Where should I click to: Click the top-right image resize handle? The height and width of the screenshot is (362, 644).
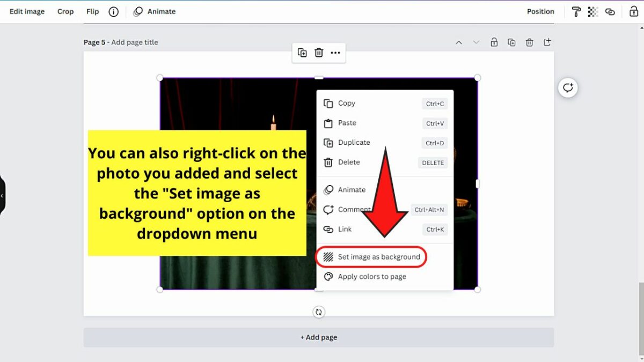tap(478, 78)
